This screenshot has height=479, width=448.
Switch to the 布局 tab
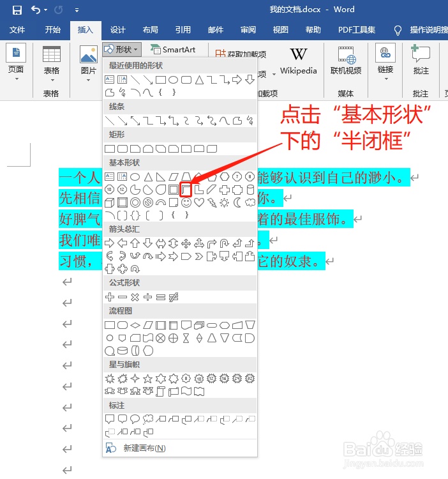(151, 30)
